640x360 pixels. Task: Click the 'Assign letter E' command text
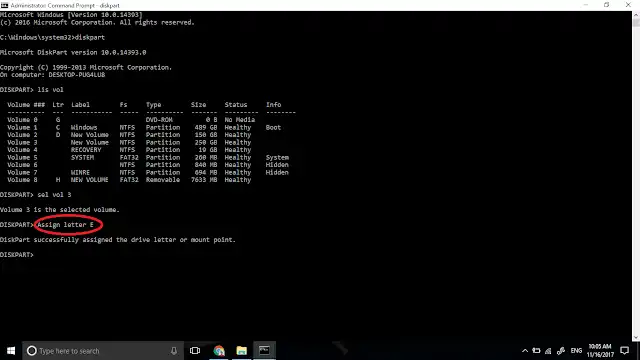pyautogui.click(x=65, y=224)
